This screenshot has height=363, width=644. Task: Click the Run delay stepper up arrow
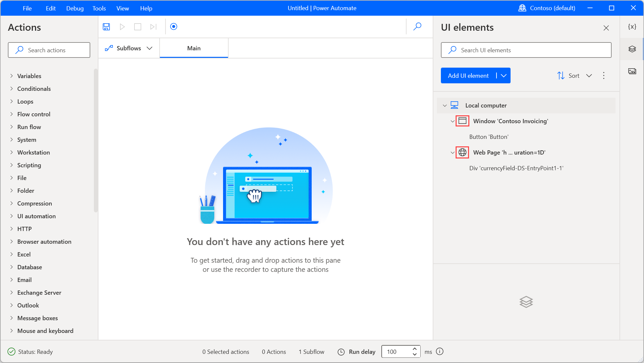click(413, 349)
